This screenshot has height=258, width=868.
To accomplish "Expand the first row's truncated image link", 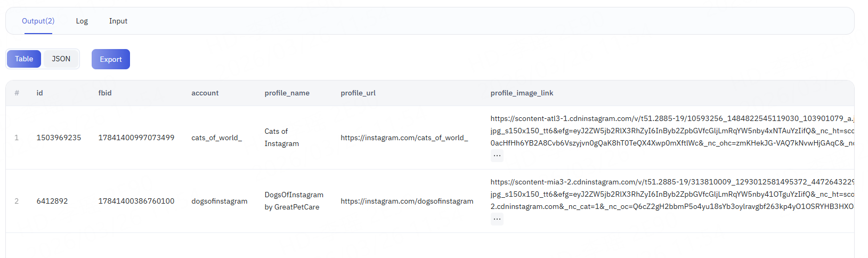I will click(x=497, y=156).
